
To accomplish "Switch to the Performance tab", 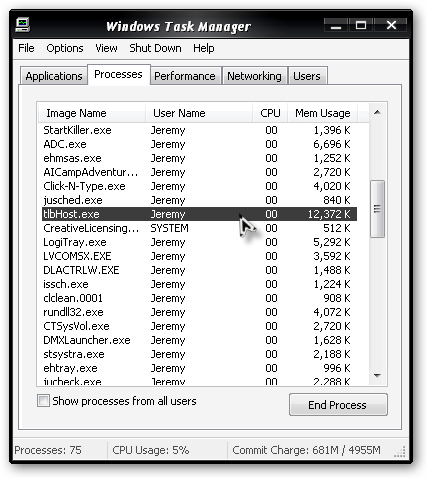I will pos(185,76).
